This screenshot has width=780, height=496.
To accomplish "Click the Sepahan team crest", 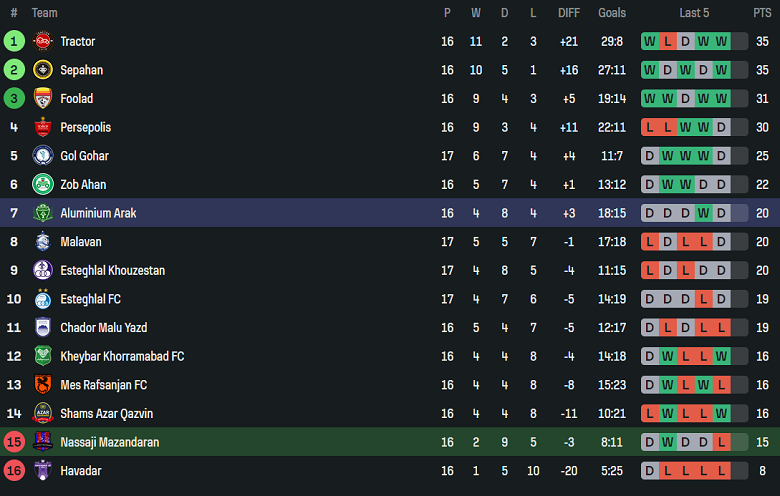I will 42,70.
